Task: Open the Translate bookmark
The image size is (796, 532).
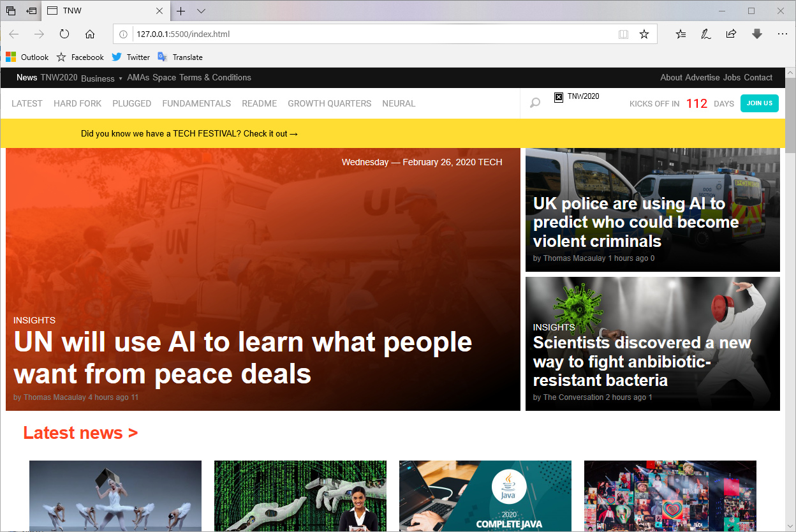Action: [180, 57]
